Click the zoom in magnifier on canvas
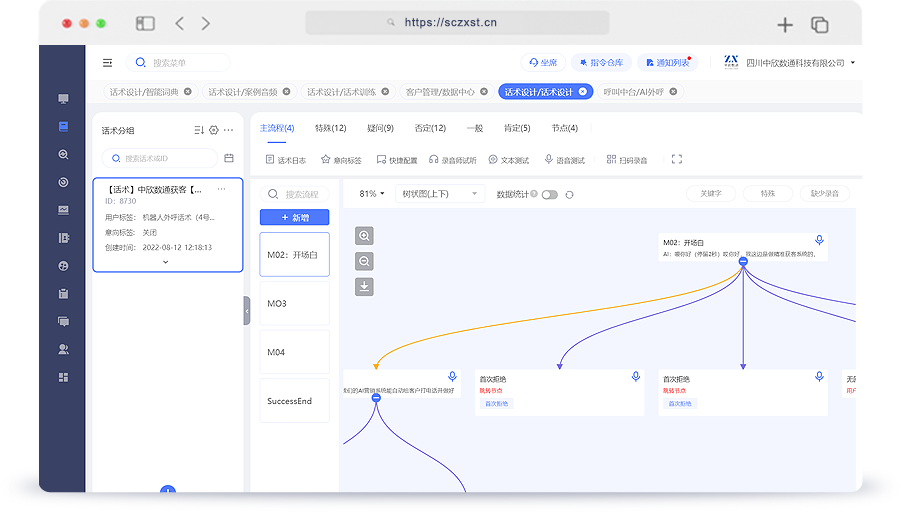901x512 pixels. click(365, 236)
